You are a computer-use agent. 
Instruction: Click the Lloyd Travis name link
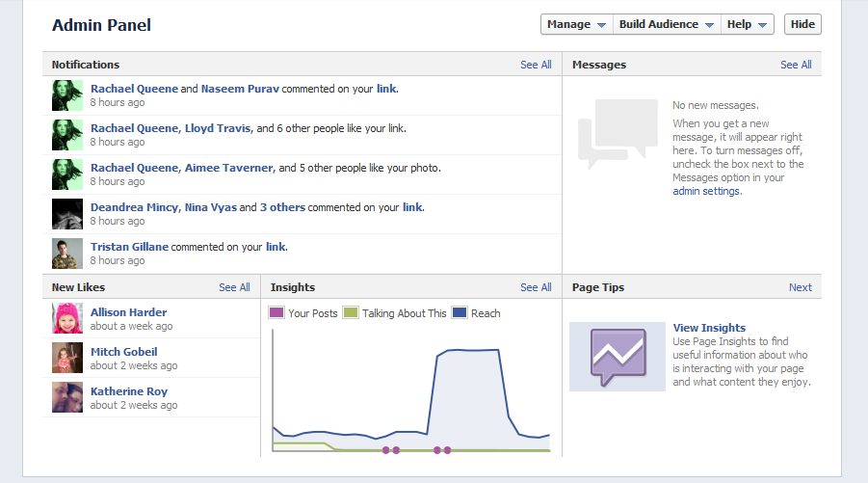[x=218, y=128]
